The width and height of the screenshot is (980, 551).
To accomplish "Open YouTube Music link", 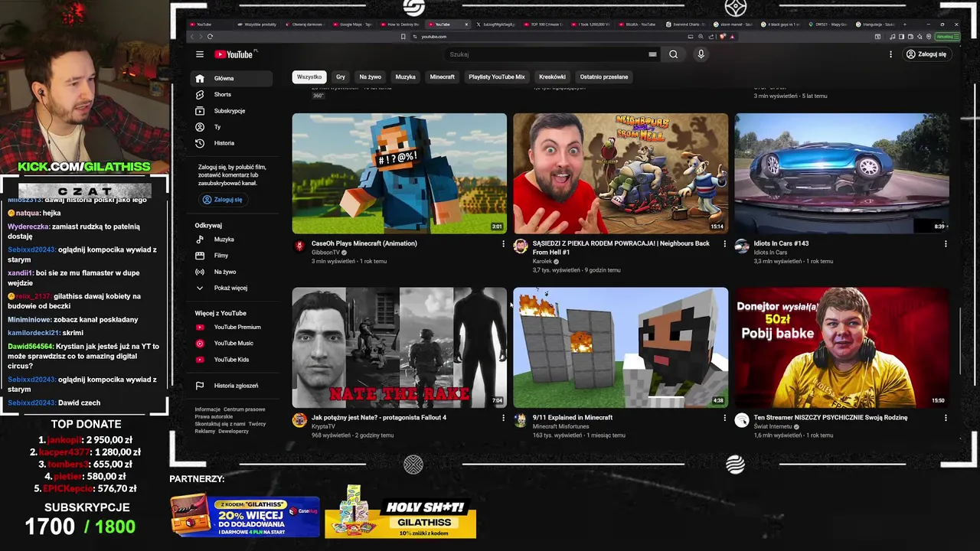I will 231,343.
